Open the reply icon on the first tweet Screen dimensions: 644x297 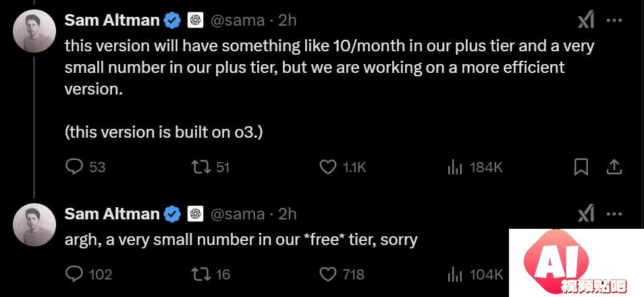(x=74, y=167)
